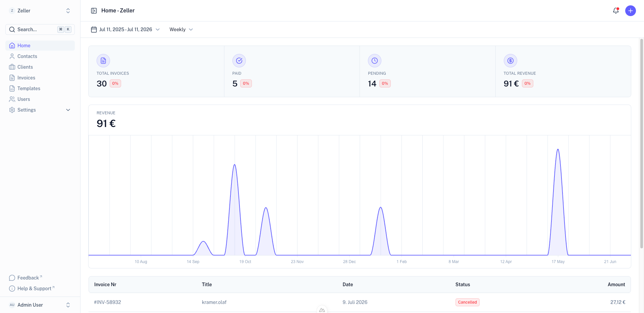Click the Search input field
Image resolution: width=644 pixels, height=313 pixels.
pos(40,29)
